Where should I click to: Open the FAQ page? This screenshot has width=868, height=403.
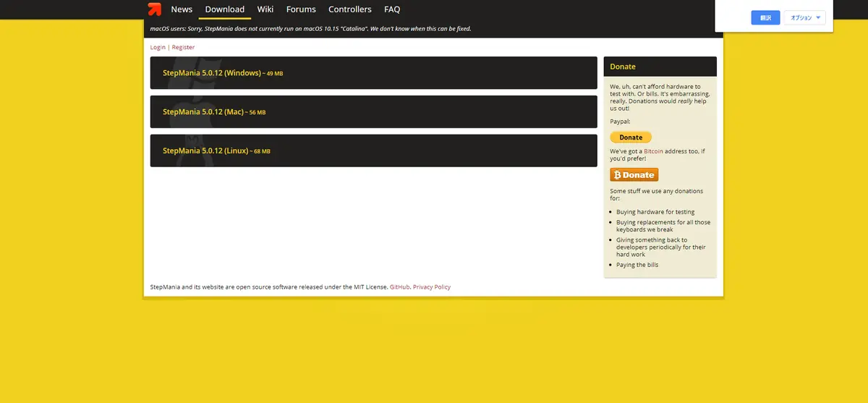[x=392, y=9]
